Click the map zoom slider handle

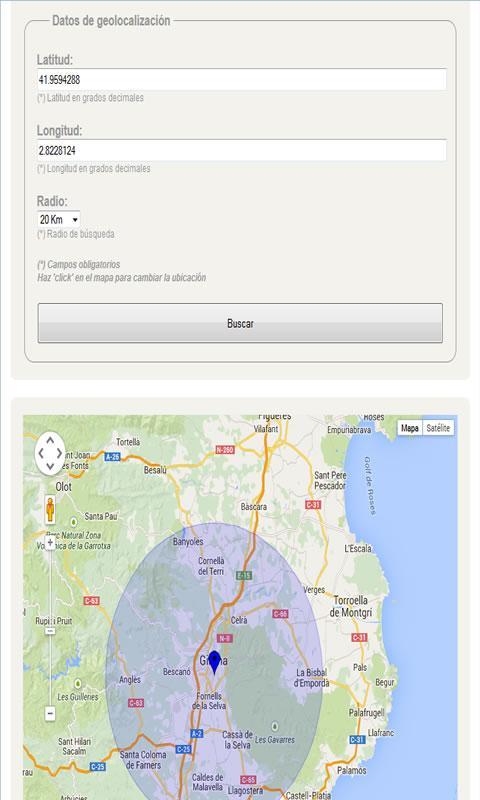pyautogui.click(x=50, y=631)
